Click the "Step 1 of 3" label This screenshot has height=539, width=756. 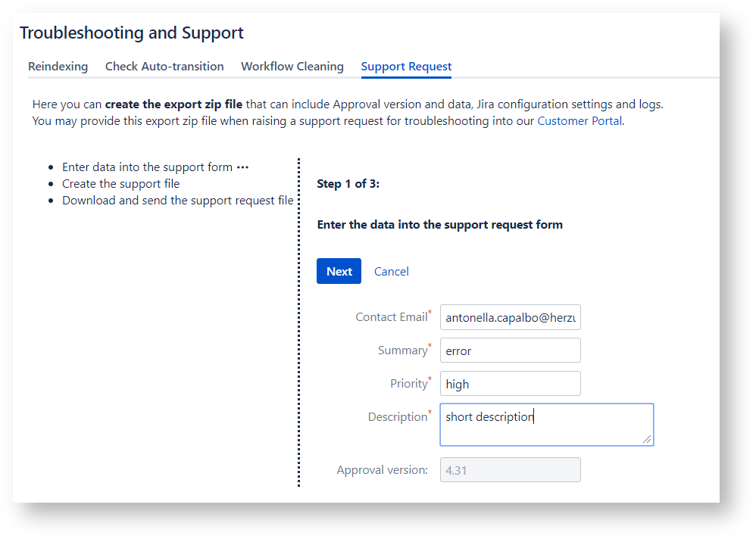pos(348,184)
